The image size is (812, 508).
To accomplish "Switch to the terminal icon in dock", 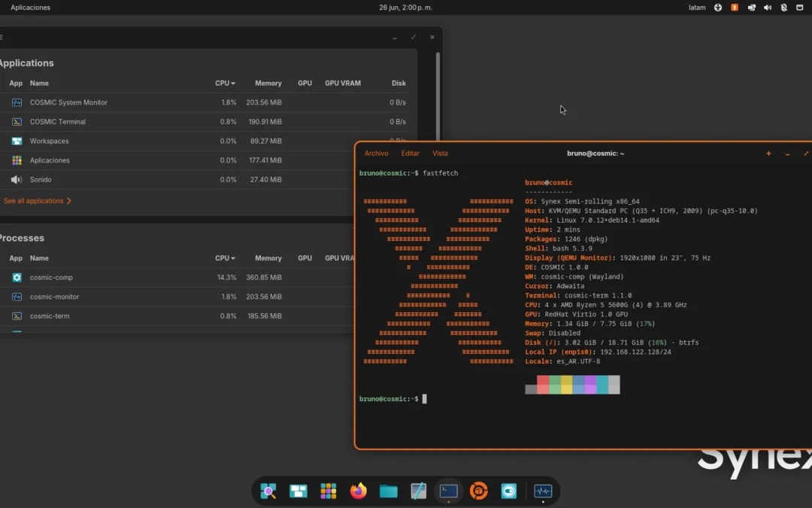I will click(448, 491).
